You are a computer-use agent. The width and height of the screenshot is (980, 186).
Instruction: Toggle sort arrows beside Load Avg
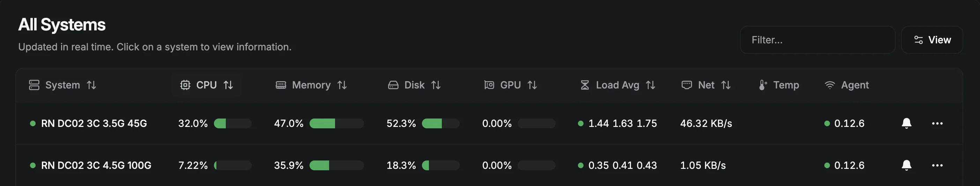(650, 85)
